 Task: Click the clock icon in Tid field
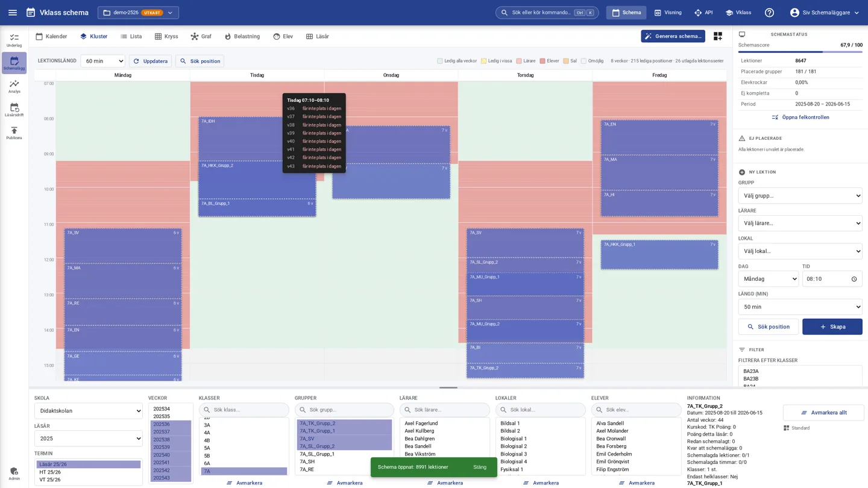click(854, 279)
